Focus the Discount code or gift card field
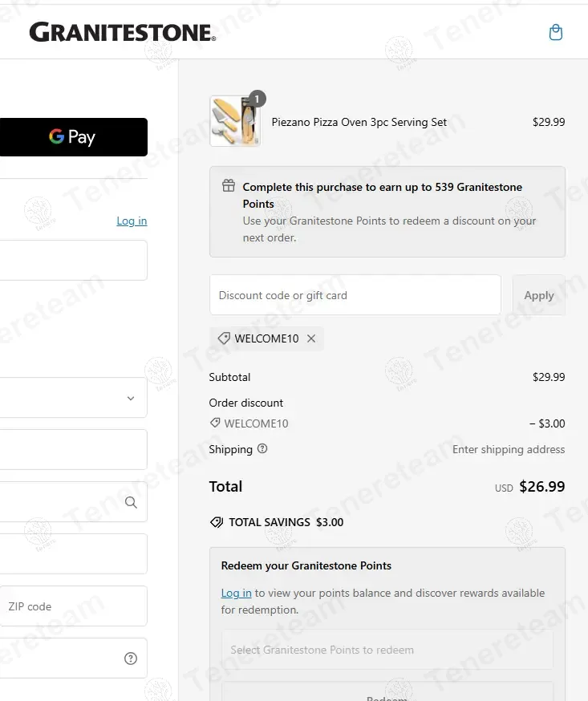 click(x=355, y=295)
